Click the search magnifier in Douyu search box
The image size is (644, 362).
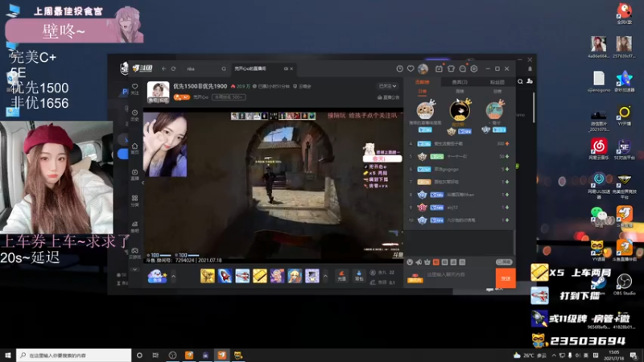pos(224,69)
